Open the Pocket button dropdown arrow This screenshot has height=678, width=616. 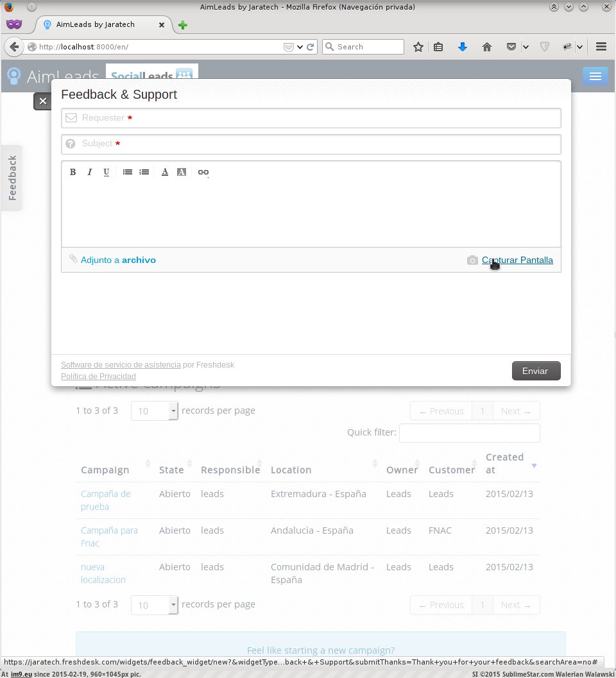526,47
